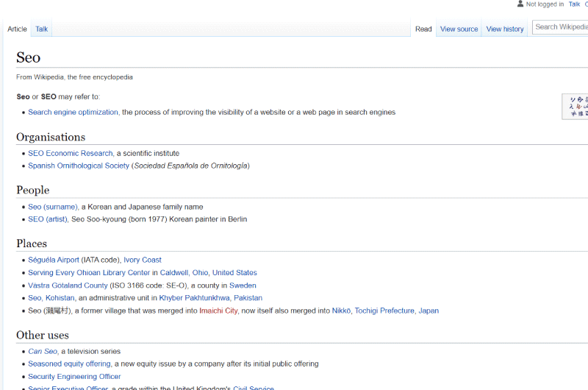Click the Seo page title heading
Image resolution: width=588 pixels, height=390 pixels.
click(28, 57)
